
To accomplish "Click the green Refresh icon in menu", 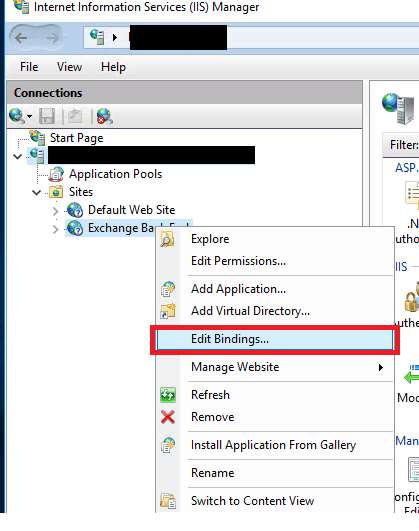I will click(168, 395).
